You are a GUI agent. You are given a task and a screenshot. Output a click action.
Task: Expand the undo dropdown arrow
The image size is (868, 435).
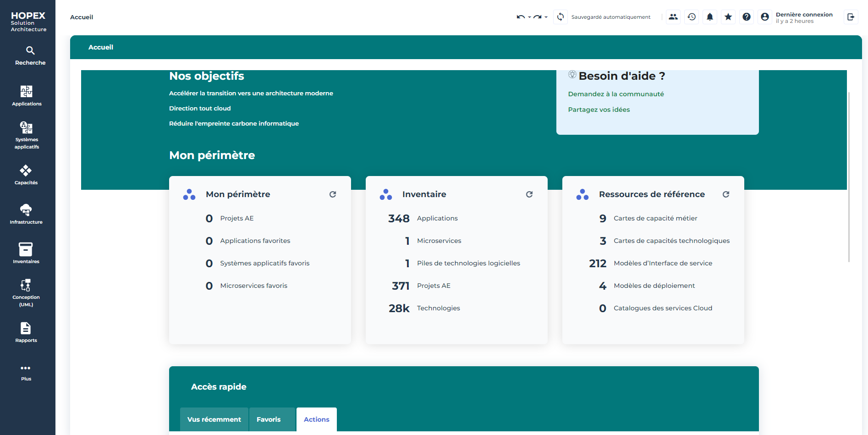pyautogui.click(x=529, y=17)
